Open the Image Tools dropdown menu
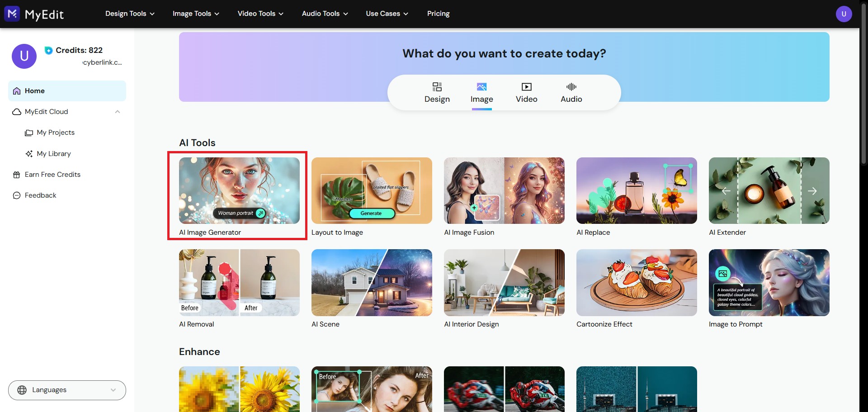The image size is (868, 412). (x=196, y=14)
